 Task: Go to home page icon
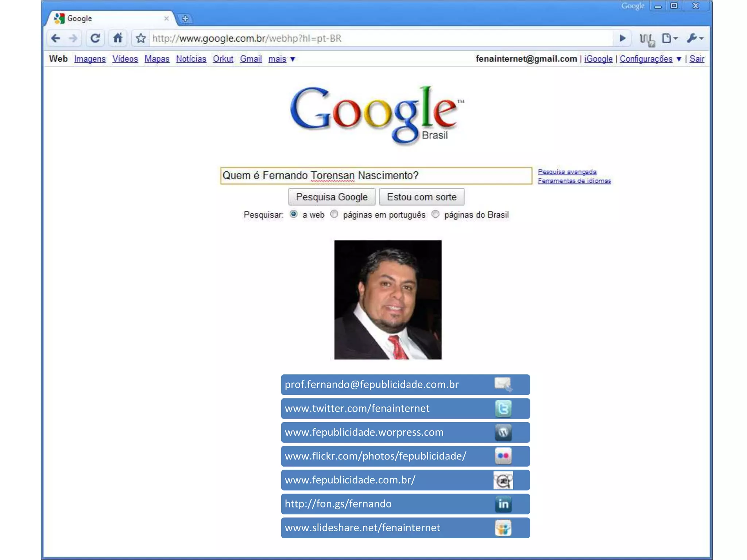118,38
